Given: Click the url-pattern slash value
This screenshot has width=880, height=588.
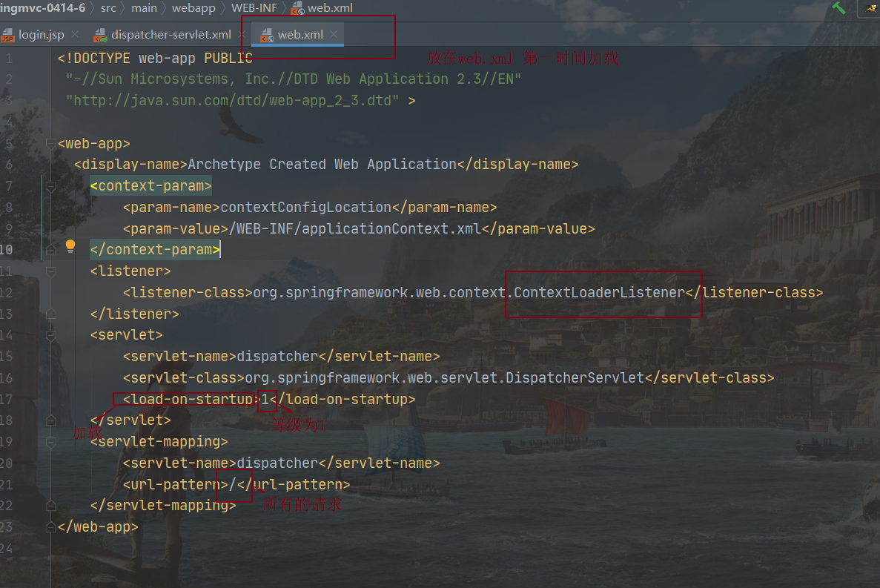Looking at the screenshot, I should [x=232, y=484].
